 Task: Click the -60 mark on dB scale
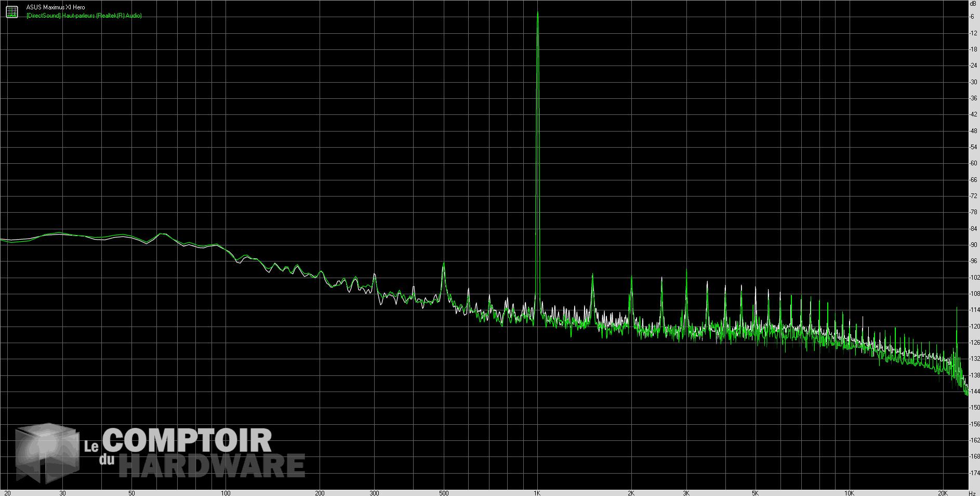click(x=973, y=163)
